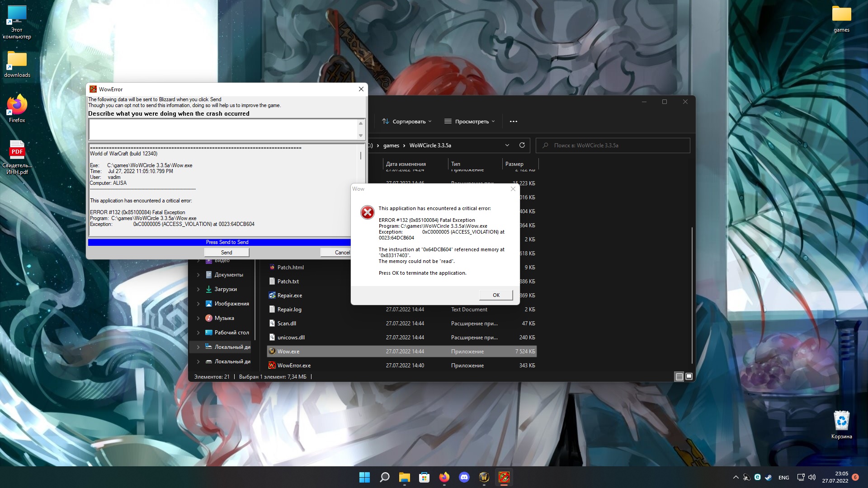The height and width of the screenshot is (488, 868).
Task: Select the WowError.exe file
Action: pyautogui.click(x=294, y=365)
